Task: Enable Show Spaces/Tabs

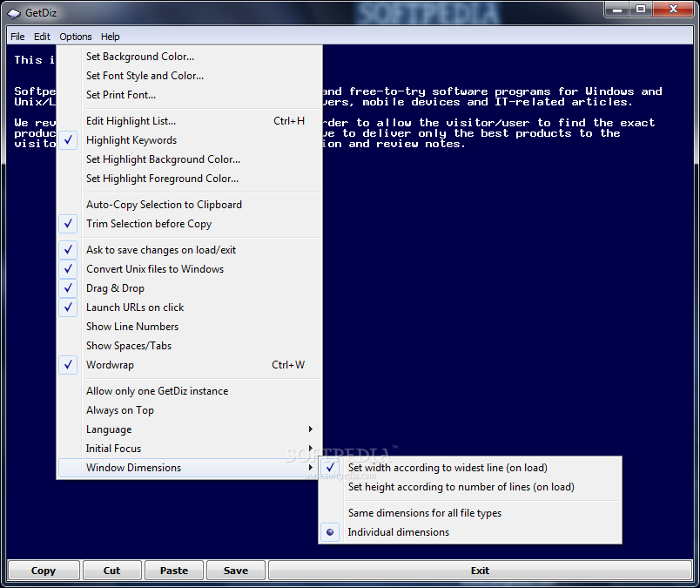Action: tap(190, 347)
